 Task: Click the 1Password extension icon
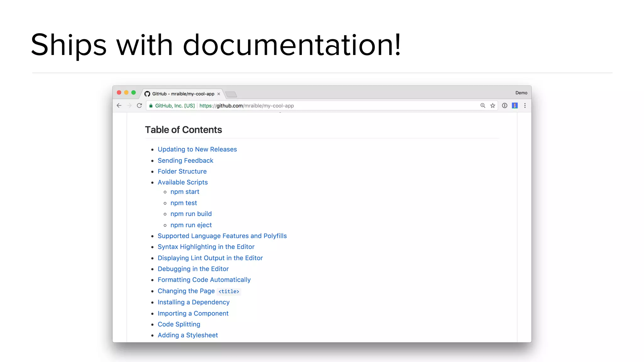(505, 106)
